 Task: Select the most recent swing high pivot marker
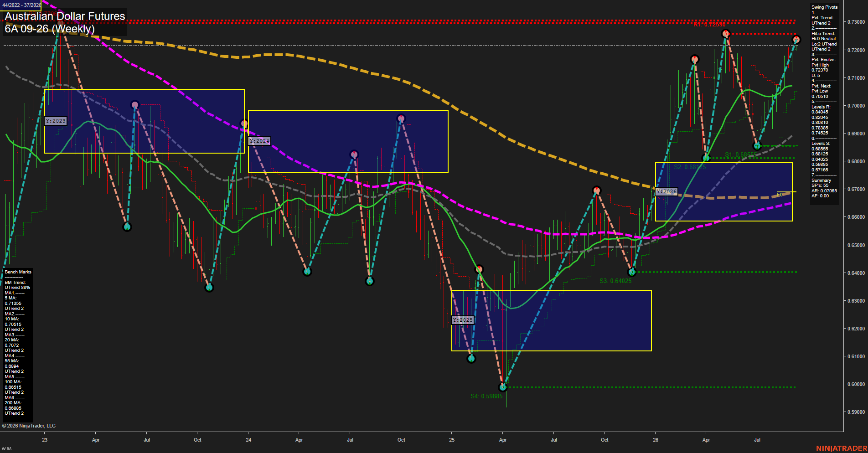click(796, 40)
